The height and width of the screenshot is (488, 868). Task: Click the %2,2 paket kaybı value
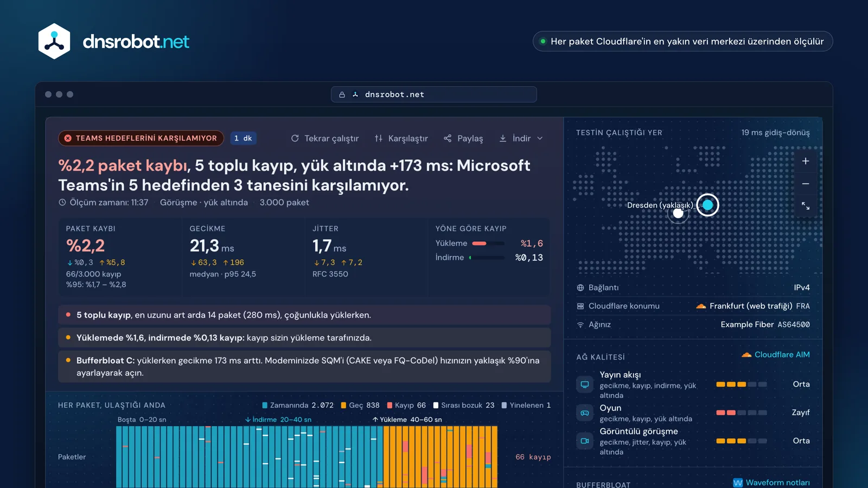tap(85, 246)
